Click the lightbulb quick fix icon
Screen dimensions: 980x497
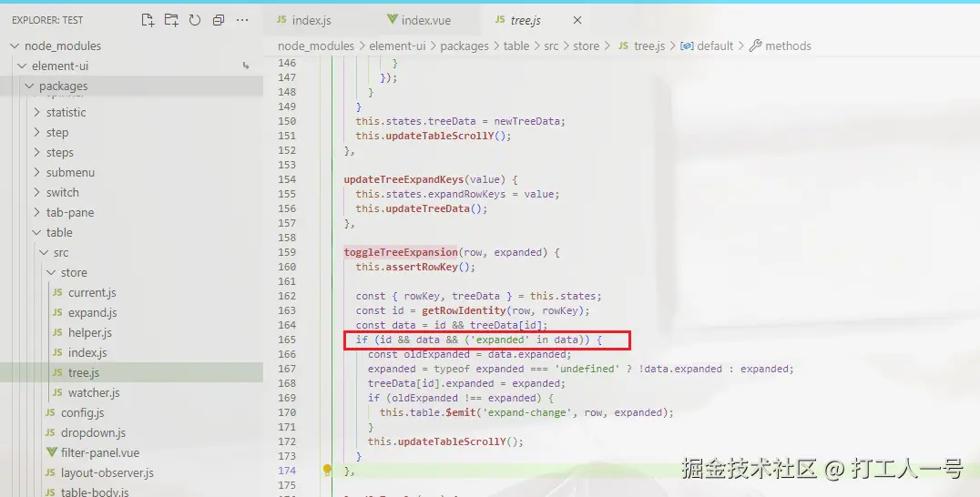point(327,471)
